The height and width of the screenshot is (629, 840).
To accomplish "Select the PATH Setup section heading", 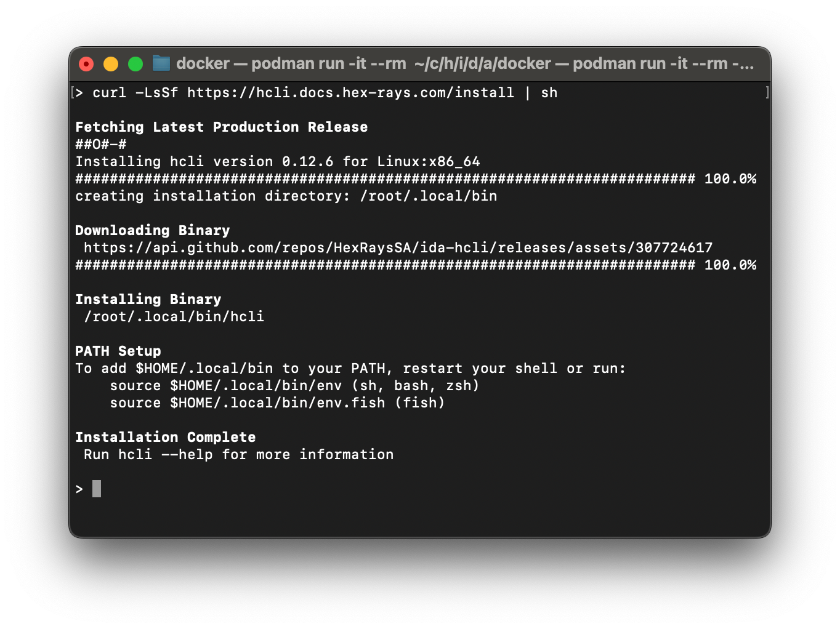I will click(x=118, y=351).
